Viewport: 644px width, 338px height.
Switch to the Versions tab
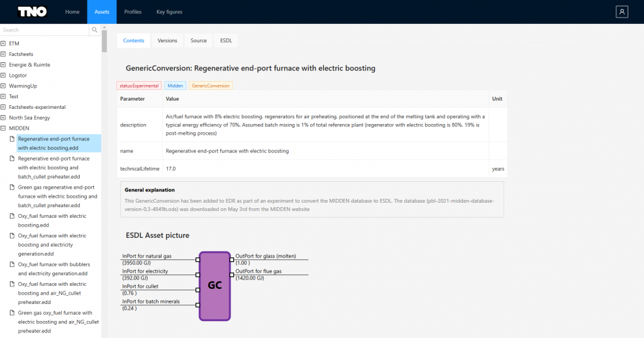pos(167,41)
